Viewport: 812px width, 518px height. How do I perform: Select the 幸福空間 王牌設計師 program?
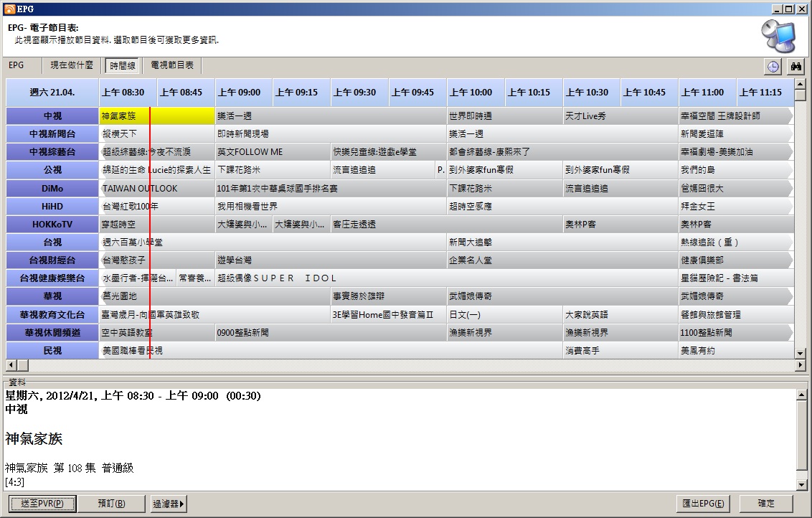tap(737, 116)
